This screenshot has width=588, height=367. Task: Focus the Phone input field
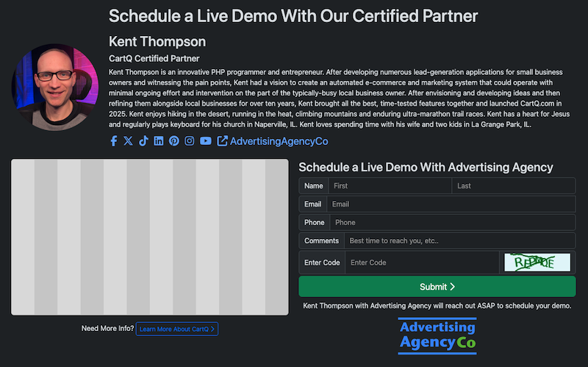click(453, 223)
